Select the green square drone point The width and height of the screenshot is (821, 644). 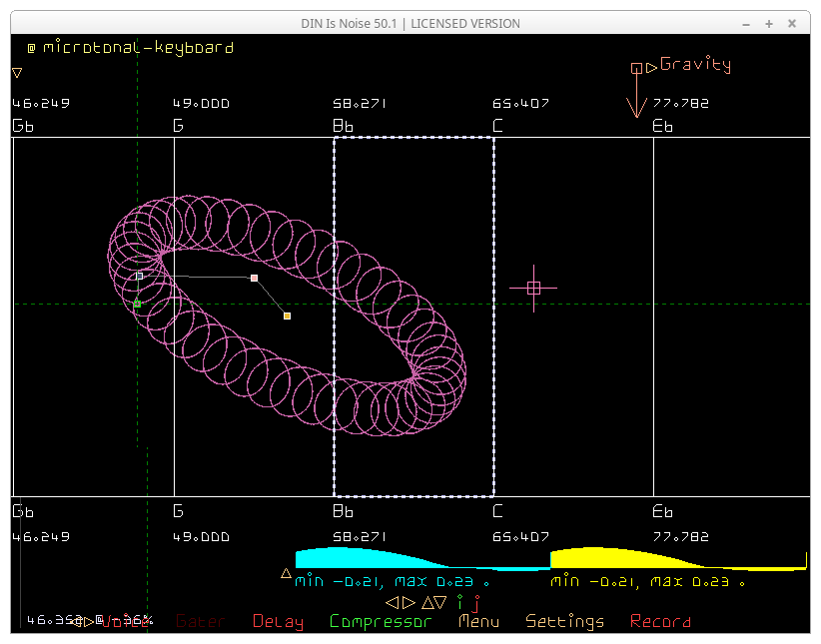pos(137,304)
